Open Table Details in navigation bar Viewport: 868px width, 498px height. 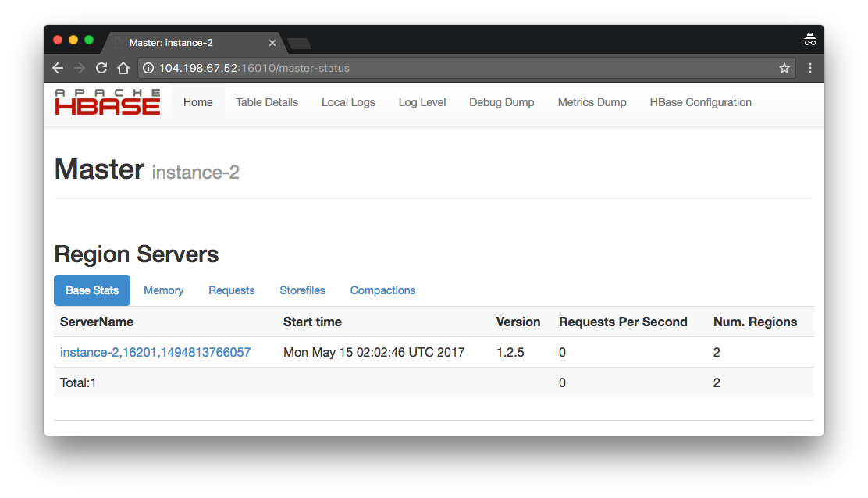pos(267,102)
